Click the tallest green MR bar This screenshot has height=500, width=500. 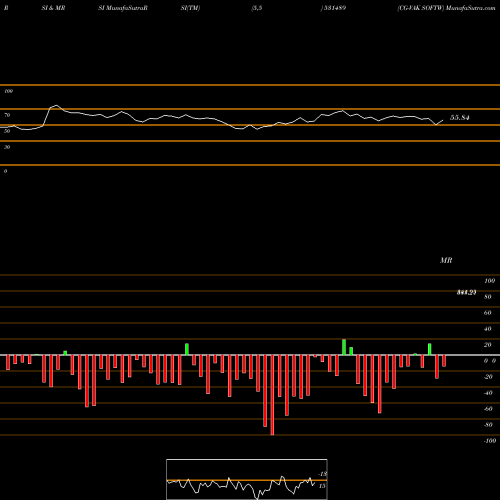(x=344, y=347)
